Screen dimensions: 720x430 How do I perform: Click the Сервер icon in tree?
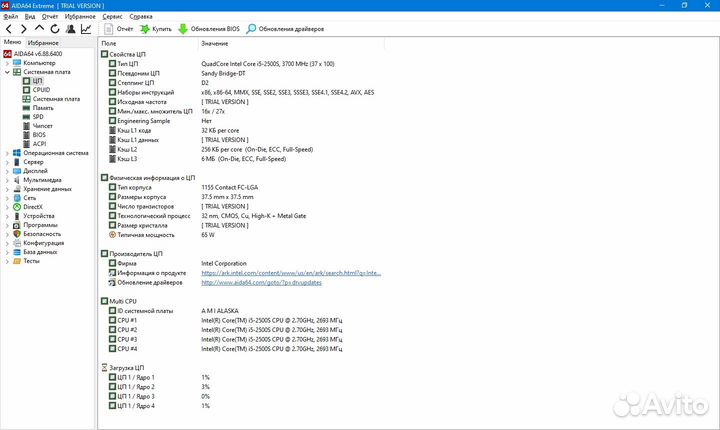[17, 162]
